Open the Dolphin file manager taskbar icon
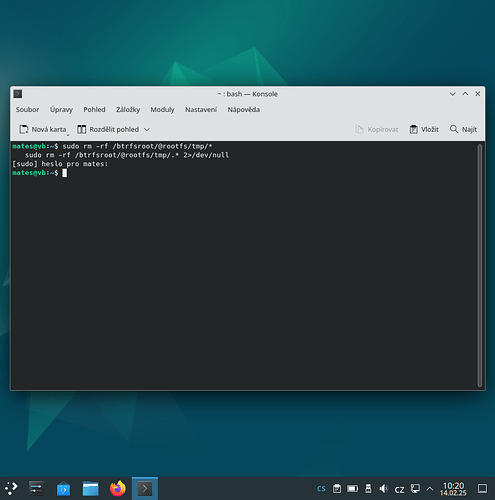Image resolution: width=495 pixels, height=500 pixels. coord(91,489)
